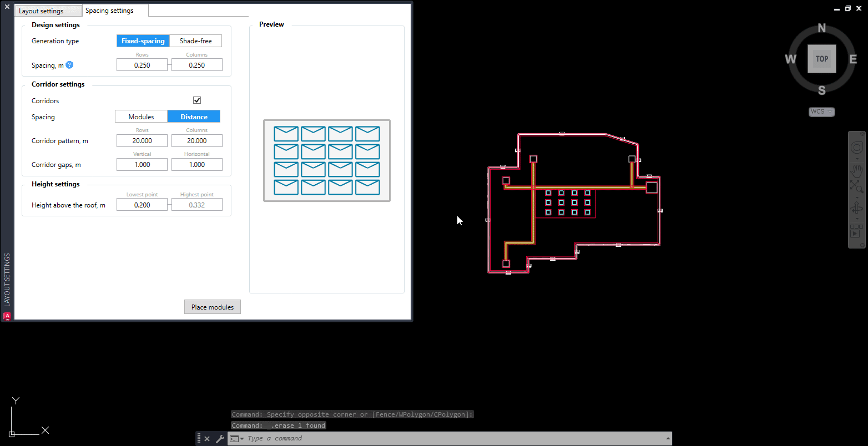Select Shade-free generation type
Image resolution: width=868 pixels, height=446 pixels.
coord(196,41)
